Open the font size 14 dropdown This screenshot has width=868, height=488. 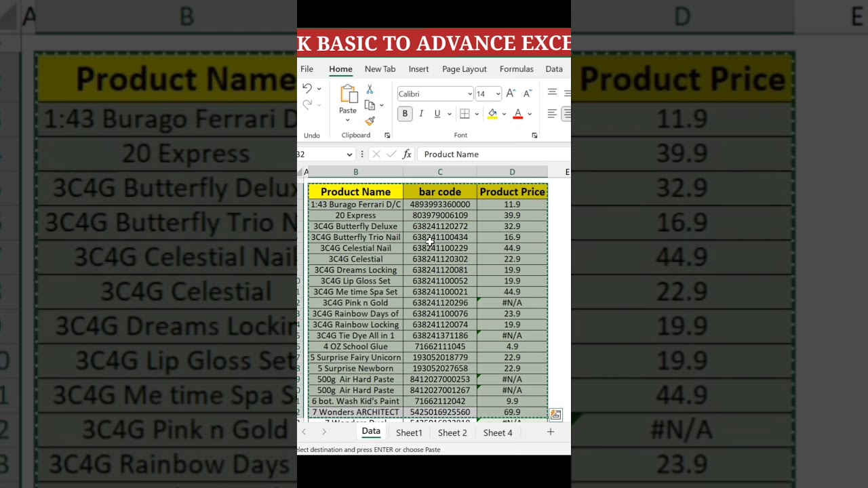498,94
